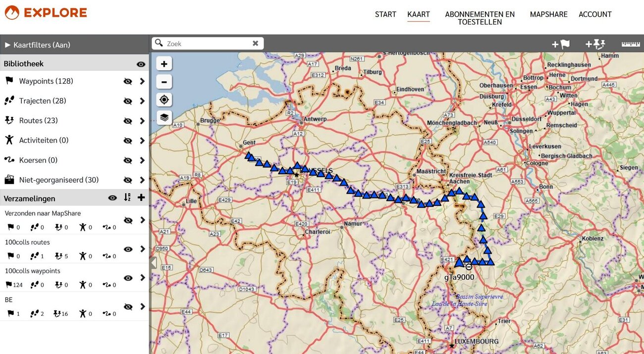Image resolution: width=644 pixels, height=354 pixels.
Task: Click the Garmin Explore logo
Action: pos(46,12)
